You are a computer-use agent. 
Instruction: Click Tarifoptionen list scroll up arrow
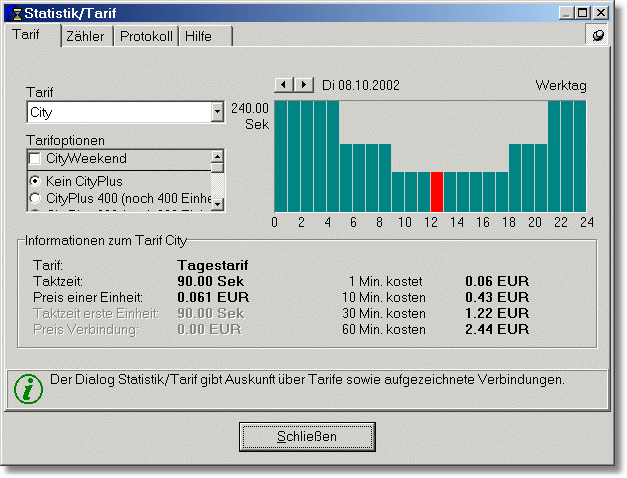click(x=217, y=156)
